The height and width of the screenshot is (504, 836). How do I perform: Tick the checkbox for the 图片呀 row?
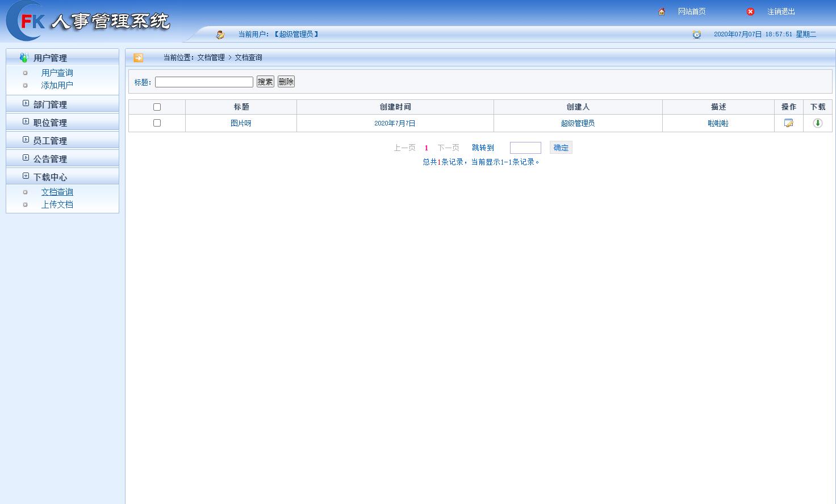coord(157,123)
